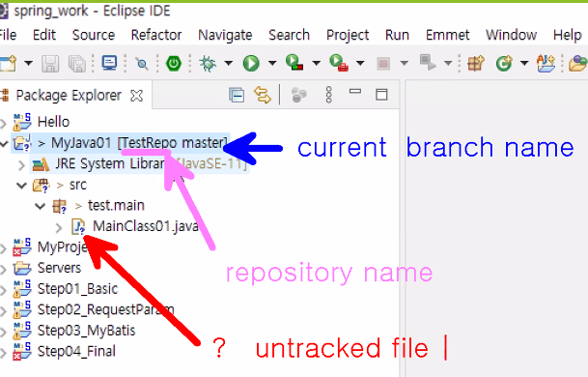Open the Coverage dropdown arrow
588x377 pixels.
tap(316, 63)
